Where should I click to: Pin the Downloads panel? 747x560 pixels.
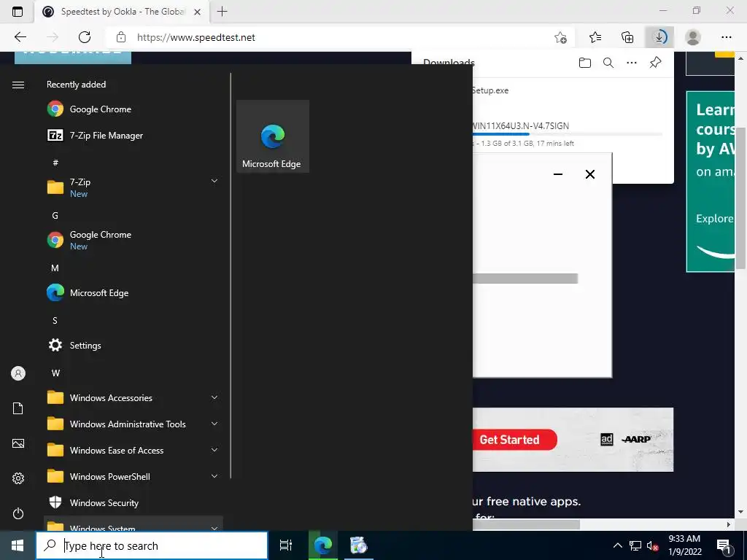pyautogui.click(x=656, y=63)
